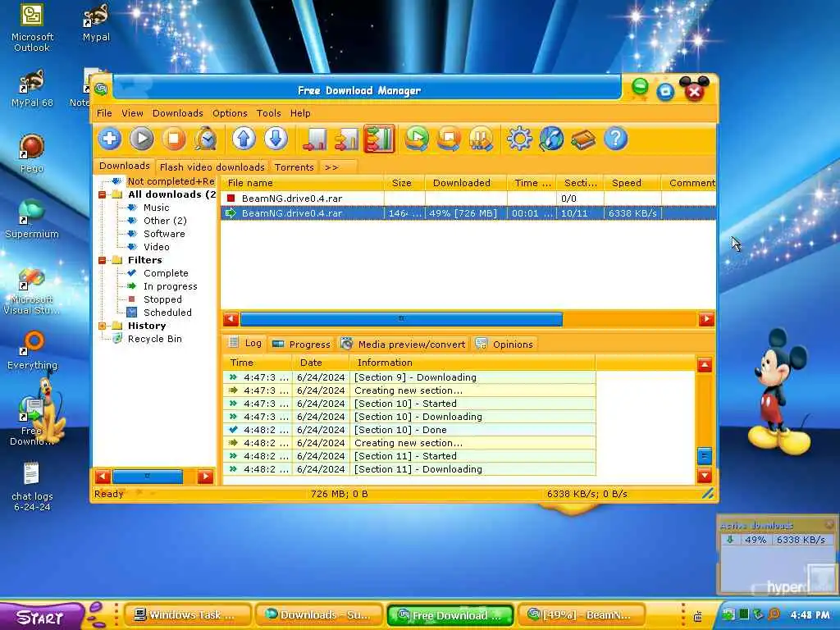Click the Add new download plus icon
The image size is (840, 630).
pos(110,139)
